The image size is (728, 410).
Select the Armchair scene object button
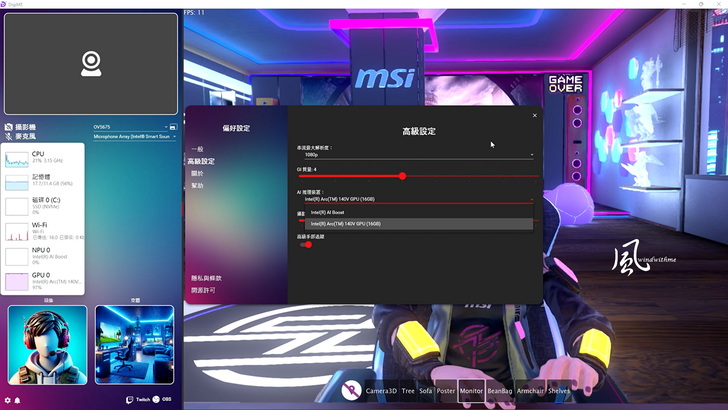pyautogui.click(x=530, y=390)
